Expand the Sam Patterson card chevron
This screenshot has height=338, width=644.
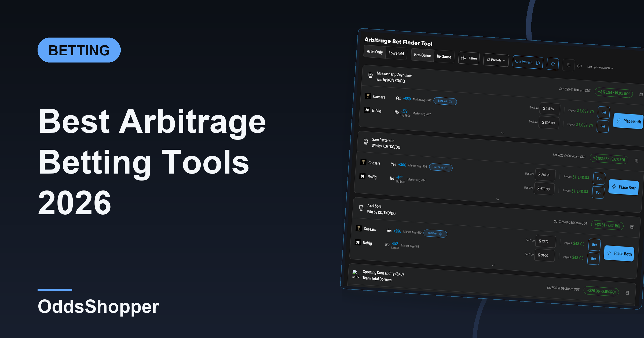(x=498, y=199)
